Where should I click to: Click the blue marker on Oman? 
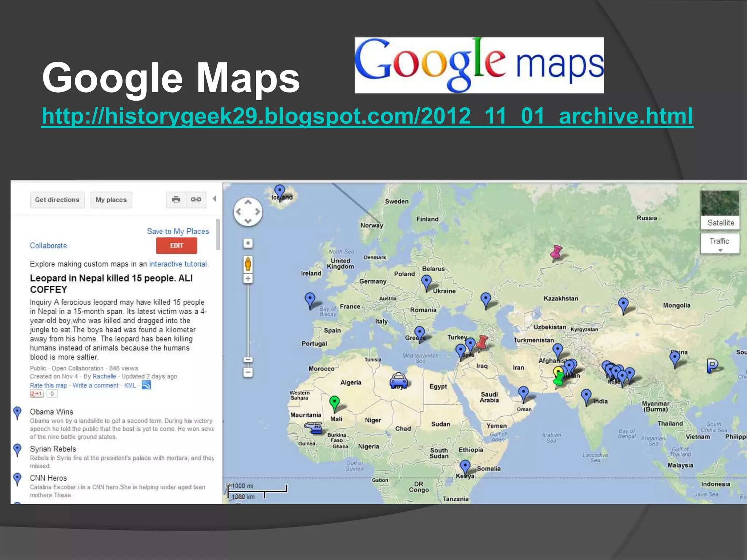tap(523, 394)
